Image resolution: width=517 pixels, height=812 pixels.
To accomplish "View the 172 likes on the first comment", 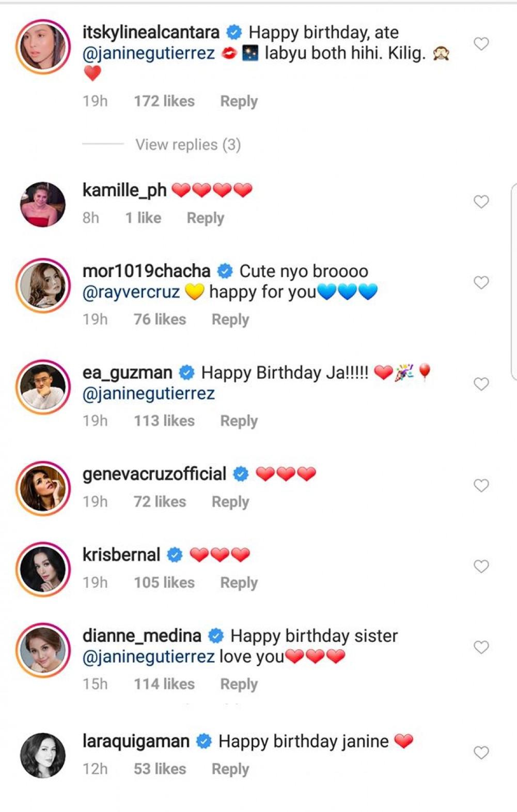I will pos(164,101).
